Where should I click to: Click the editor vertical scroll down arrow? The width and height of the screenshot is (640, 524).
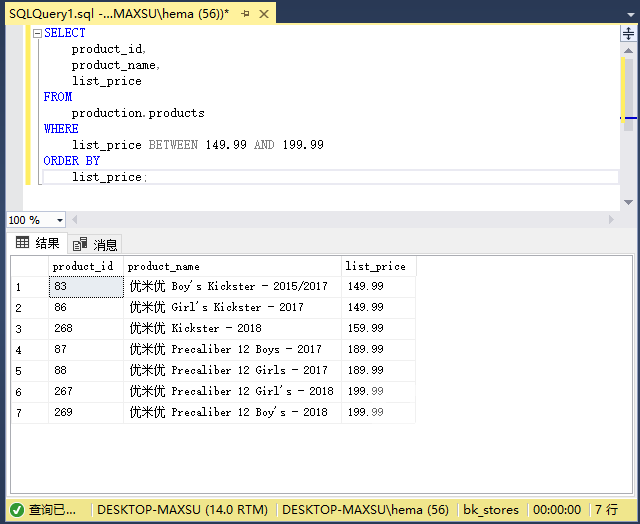tap(629, 202)
